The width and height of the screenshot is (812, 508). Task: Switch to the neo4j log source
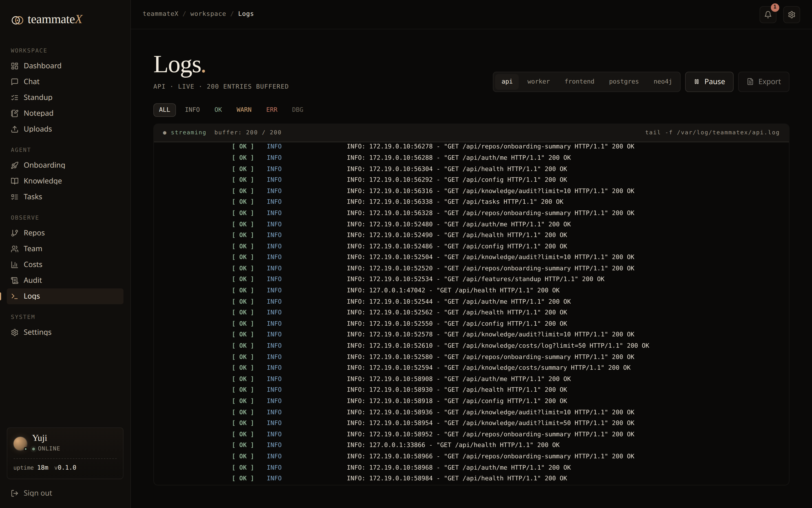pyautogui.click(x=662, y=82)
